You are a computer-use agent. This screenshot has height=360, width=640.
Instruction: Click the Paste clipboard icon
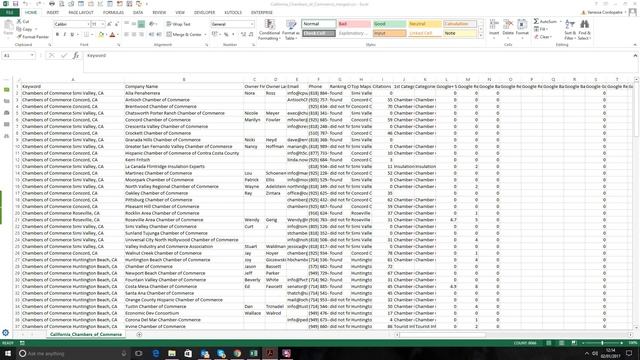8,25
